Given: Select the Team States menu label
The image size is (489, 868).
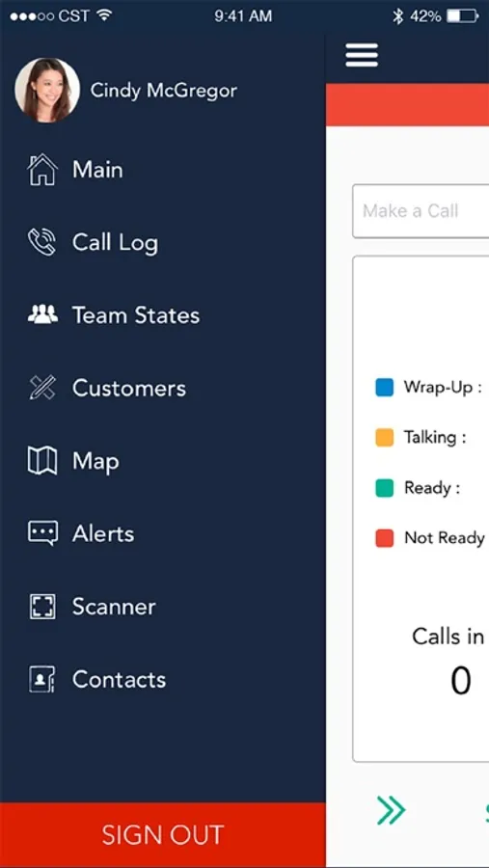Looking at the screenshot, I should (136, 315).
